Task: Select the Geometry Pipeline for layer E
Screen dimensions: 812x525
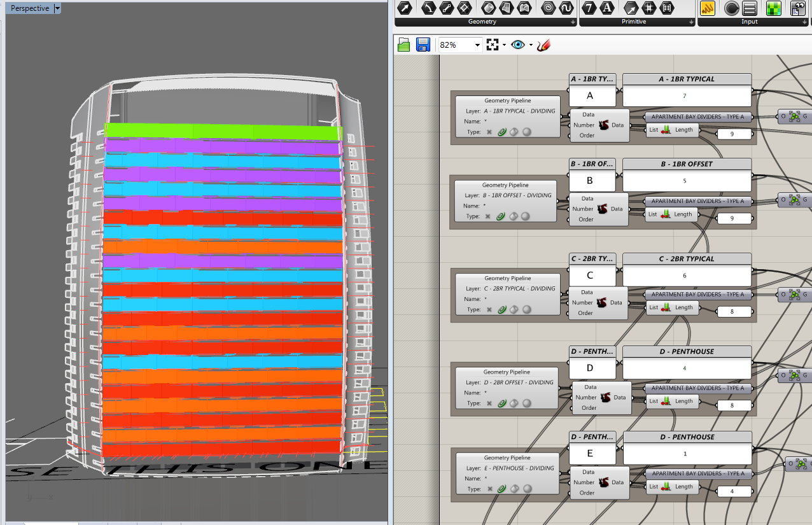Action: tap(507, 473)
